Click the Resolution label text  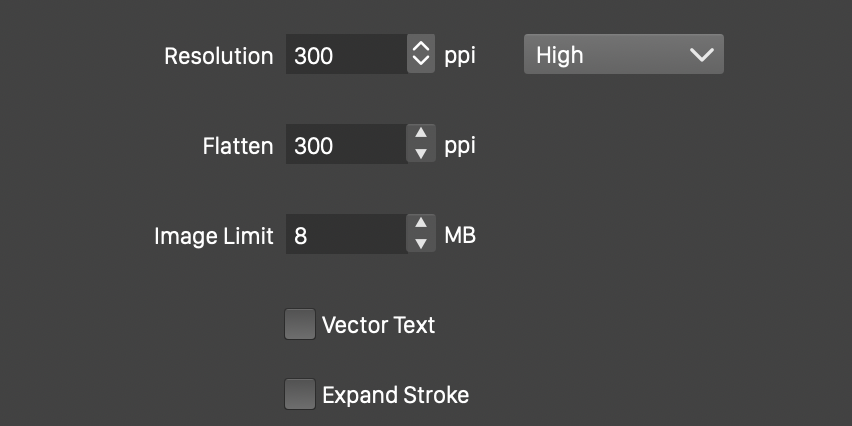point(218,56)
